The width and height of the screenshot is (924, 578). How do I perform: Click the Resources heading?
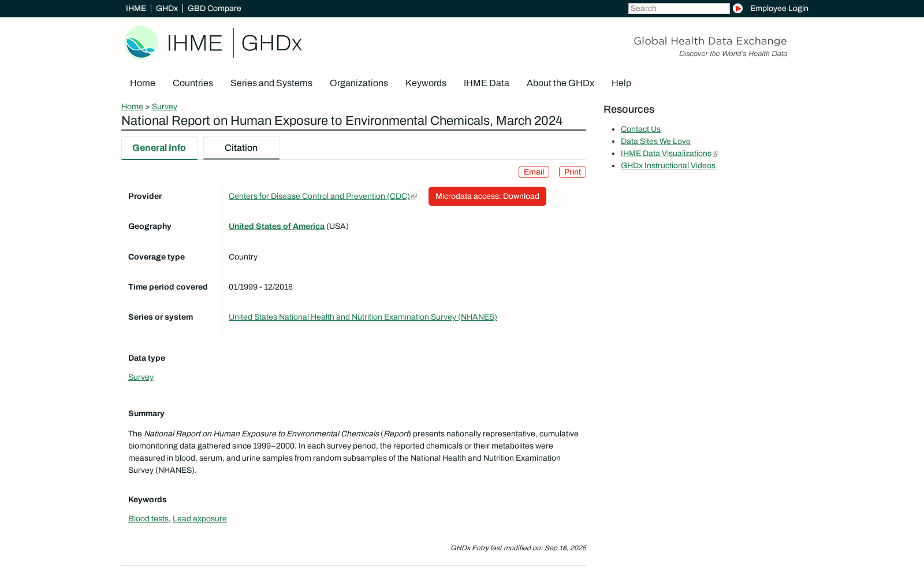(x=629, y=109)
